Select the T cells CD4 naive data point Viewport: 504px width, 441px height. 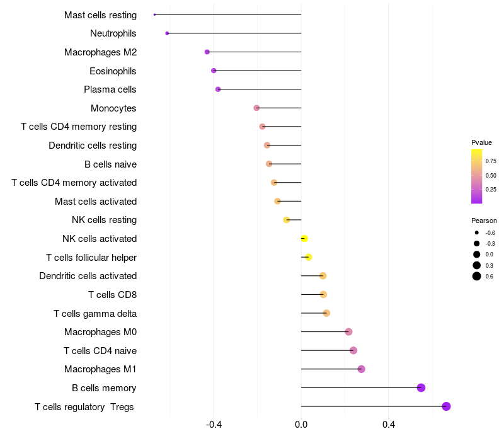pos(353,350)
